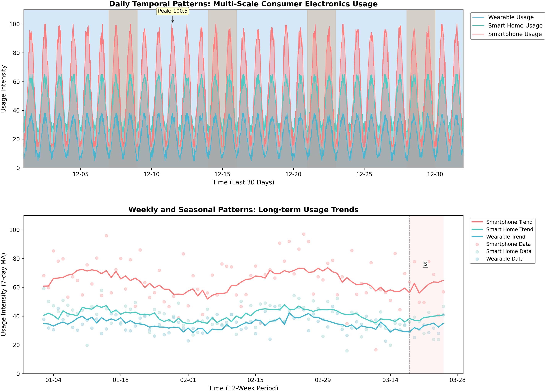The height and width of the screenshot is (392, 546).
Task: Click the Time (12-Week Period) axis label
Action: pyautogui.click(x=243, y=388)
